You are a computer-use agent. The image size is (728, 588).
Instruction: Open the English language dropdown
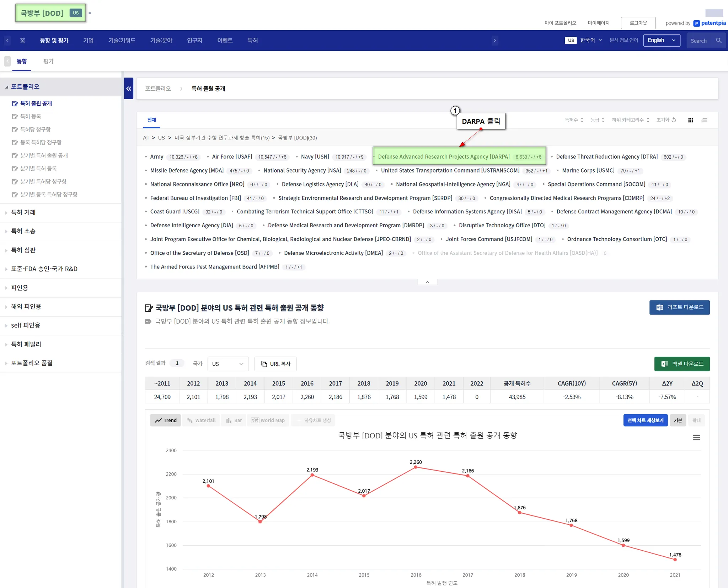661,41
